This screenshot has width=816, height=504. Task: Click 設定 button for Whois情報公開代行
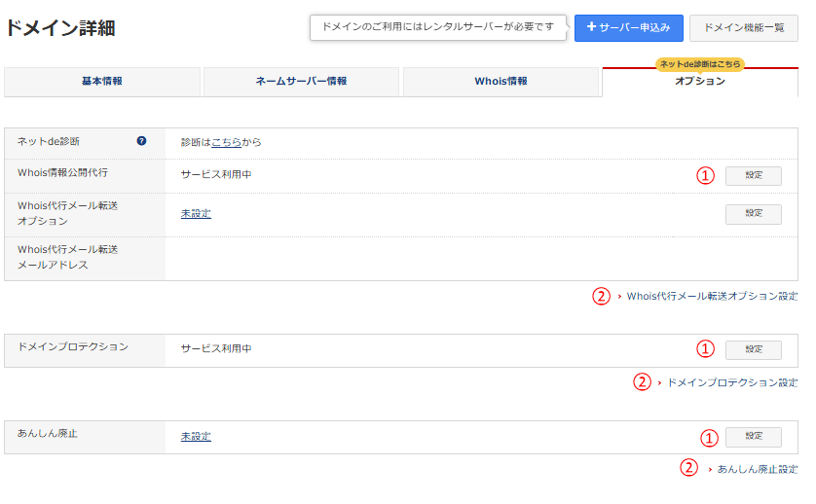tap(754, 176)
